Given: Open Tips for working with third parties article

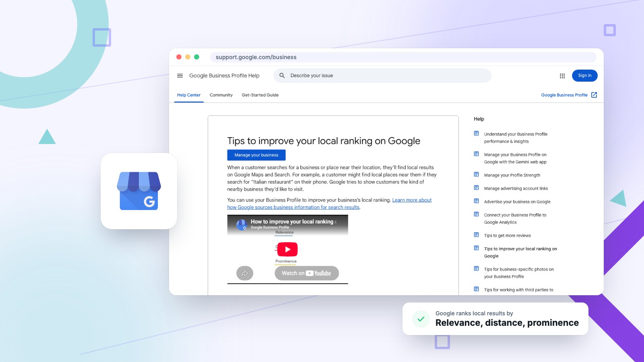Looking at the screenshot, I should (518, 290).
